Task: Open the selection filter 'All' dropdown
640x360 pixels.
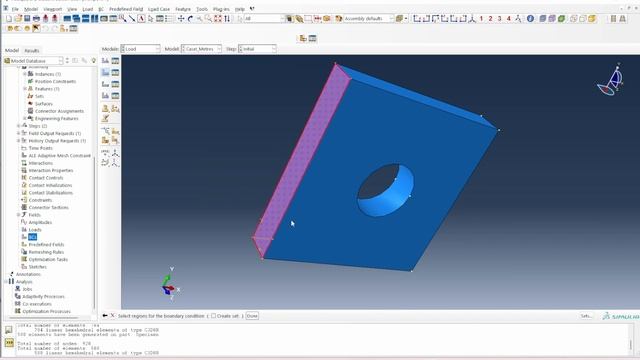Action: click(264, 18)
